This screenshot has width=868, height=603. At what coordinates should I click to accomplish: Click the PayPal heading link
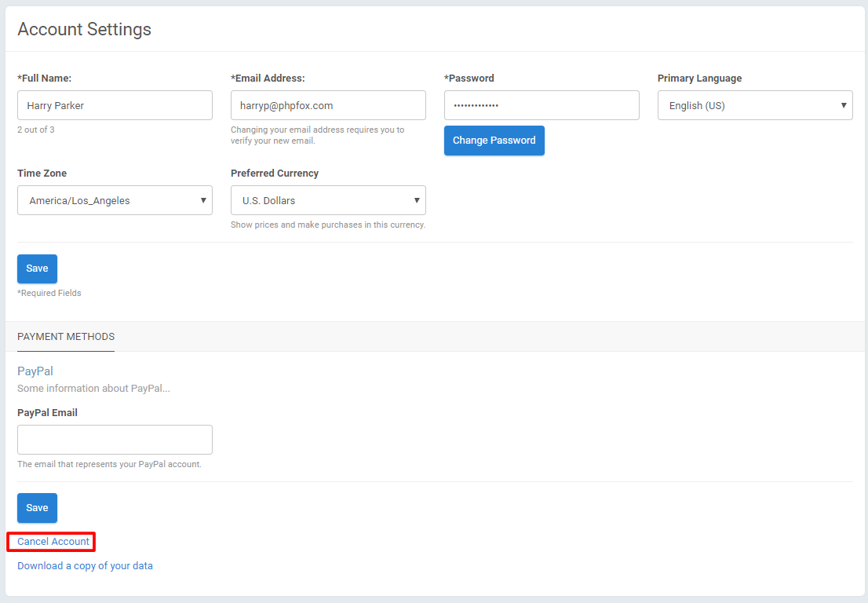point(35,371)
